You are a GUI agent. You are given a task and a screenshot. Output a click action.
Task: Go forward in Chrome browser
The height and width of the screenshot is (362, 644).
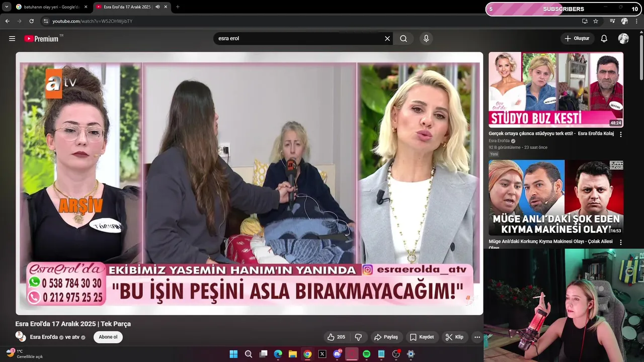(x=19, y=21)
